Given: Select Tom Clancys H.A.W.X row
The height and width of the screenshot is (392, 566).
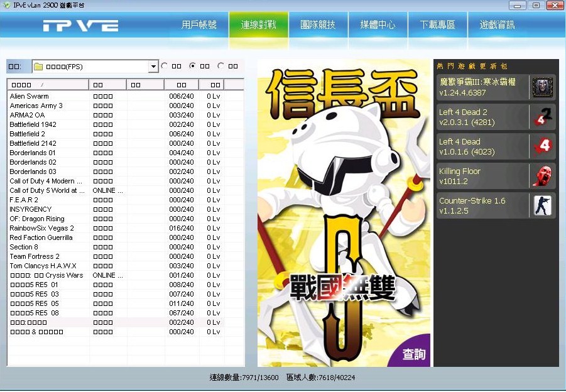Looking at the screenshot, I should [x=116, y=266].
